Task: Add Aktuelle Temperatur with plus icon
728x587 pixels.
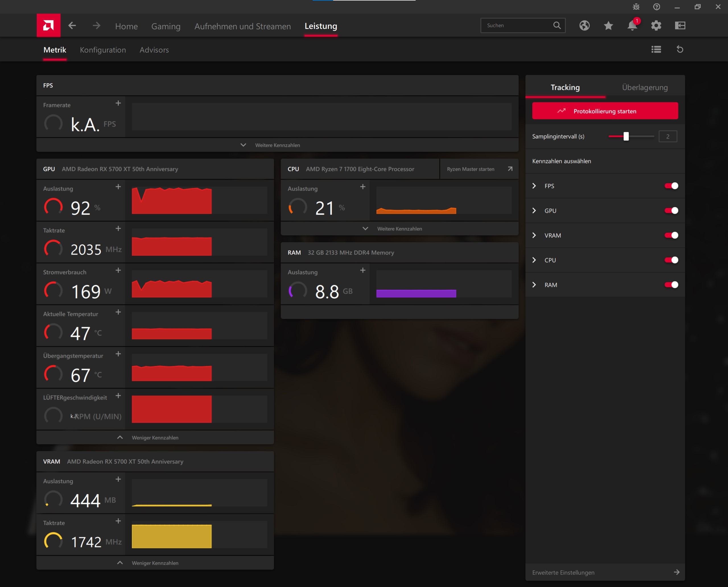Action: [118, 312]
